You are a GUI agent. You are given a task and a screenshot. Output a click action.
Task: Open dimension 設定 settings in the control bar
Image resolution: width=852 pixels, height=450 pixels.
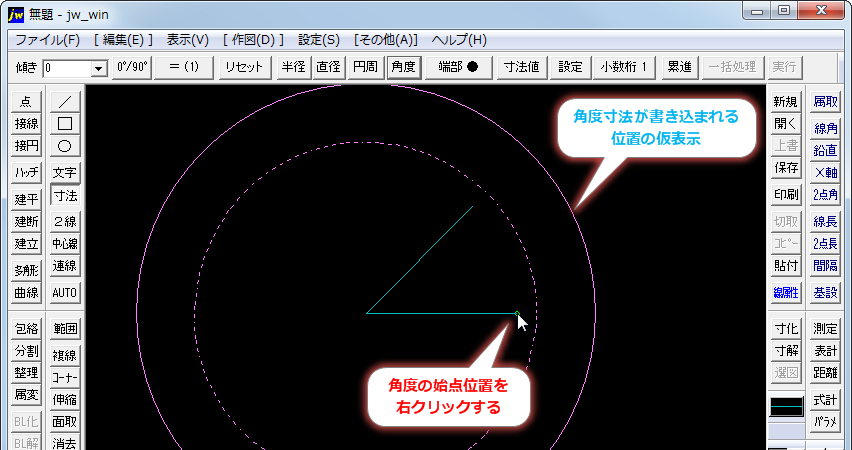pos(571,67)
